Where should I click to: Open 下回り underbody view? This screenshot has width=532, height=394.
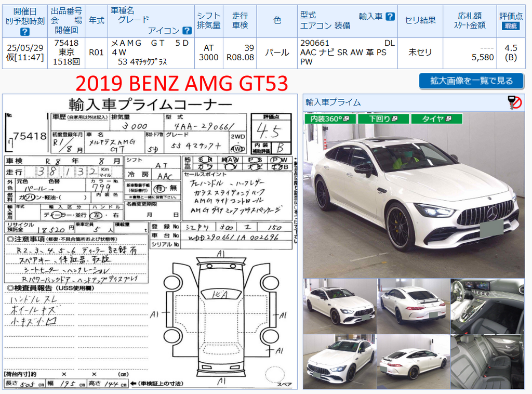point(383,119)
